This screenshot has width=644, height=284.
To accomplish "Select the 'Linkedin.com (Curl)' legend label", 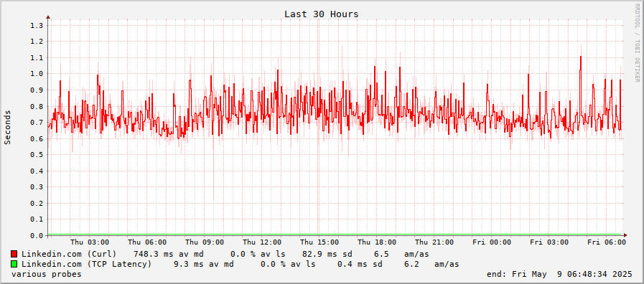I will 69,254.
